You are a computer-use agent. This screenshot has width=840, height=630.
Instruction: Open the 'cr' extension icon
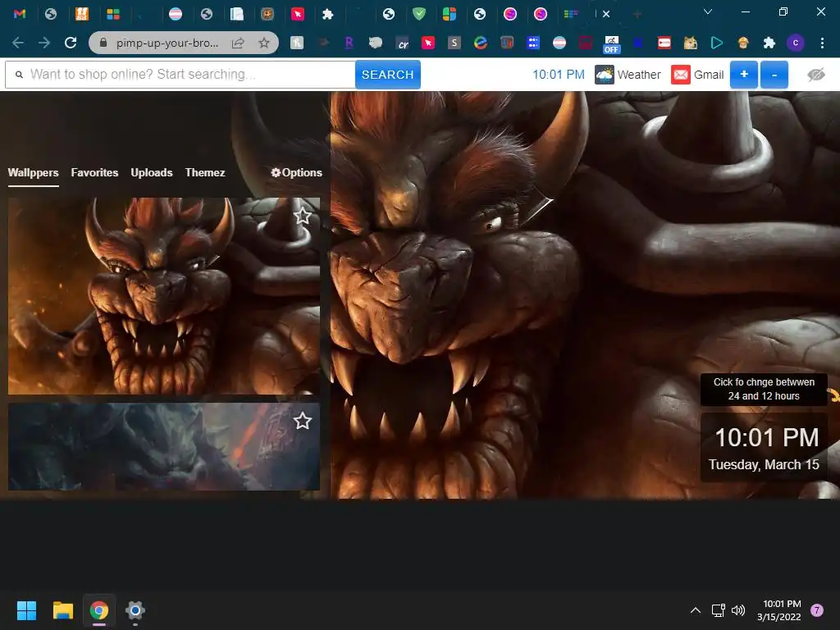[402, 43]
